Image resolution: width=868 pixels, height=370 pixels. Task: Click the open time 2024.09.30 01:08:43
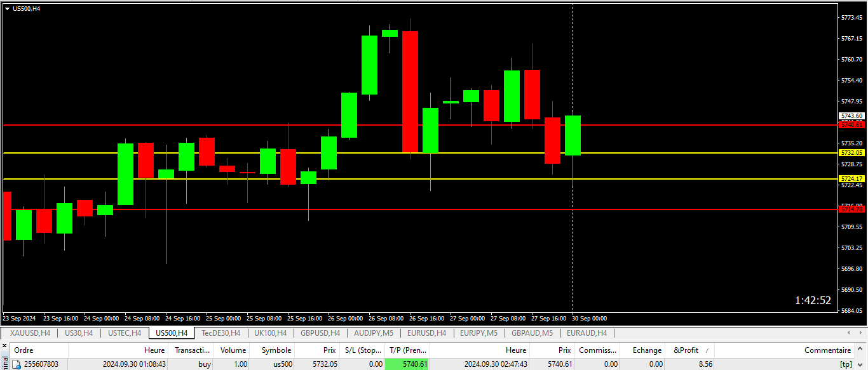(134, 364)
